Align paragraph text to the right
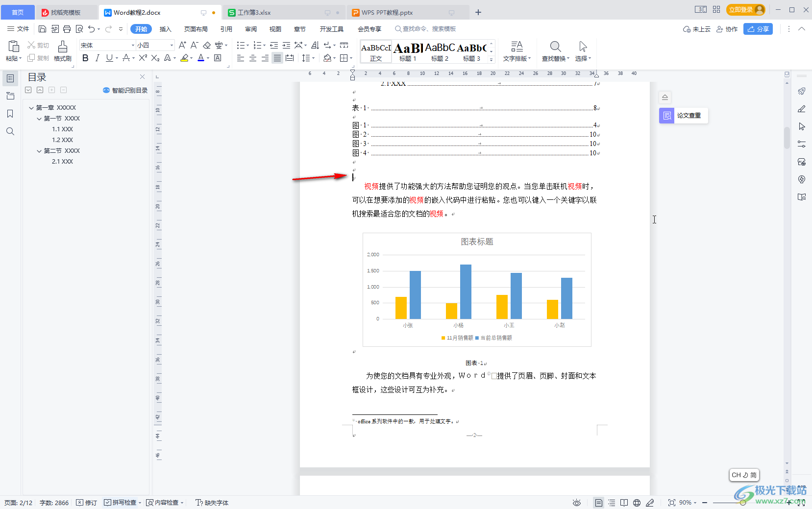Viewport: 812px width, 509px height. point(265,58)
